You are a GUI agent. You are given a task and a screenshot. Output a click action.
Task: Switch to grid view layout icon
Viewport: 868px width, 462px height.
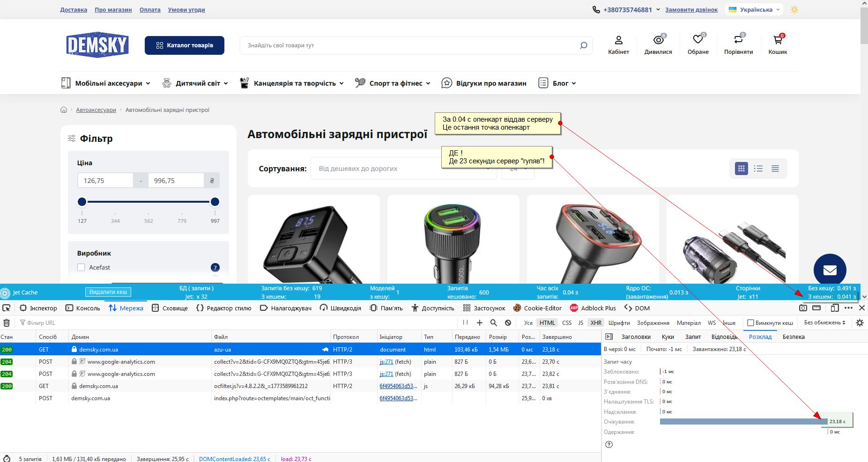pyautogui.click(x=741, y=169)
